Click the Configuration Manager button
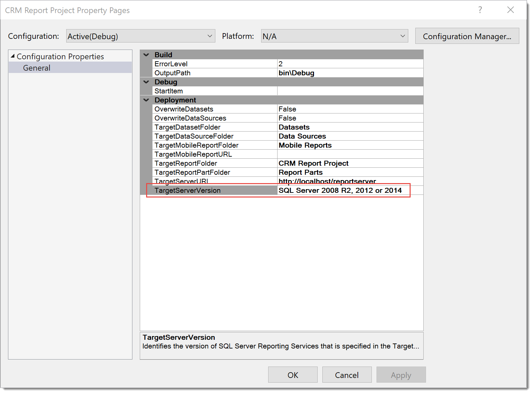Image resolution: width=532 pixels, height=393 pixels. pyautogui.click(x=467, y=36)
